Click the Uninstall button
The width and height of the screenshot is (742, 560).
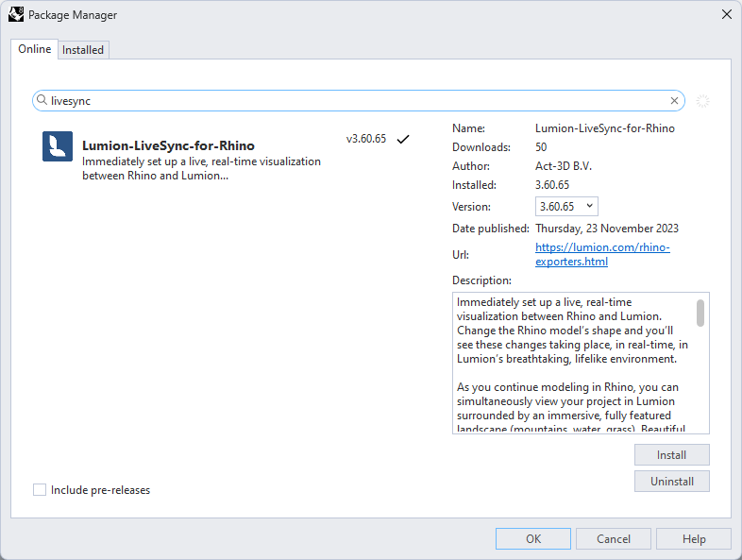(671, 482)
